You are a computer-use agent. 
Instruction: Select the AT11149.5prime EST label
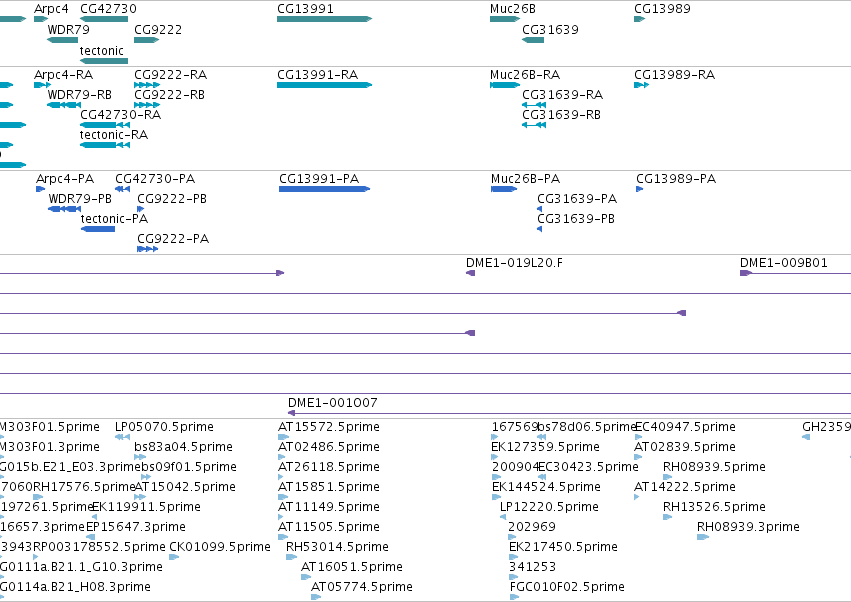coord(328,507)
